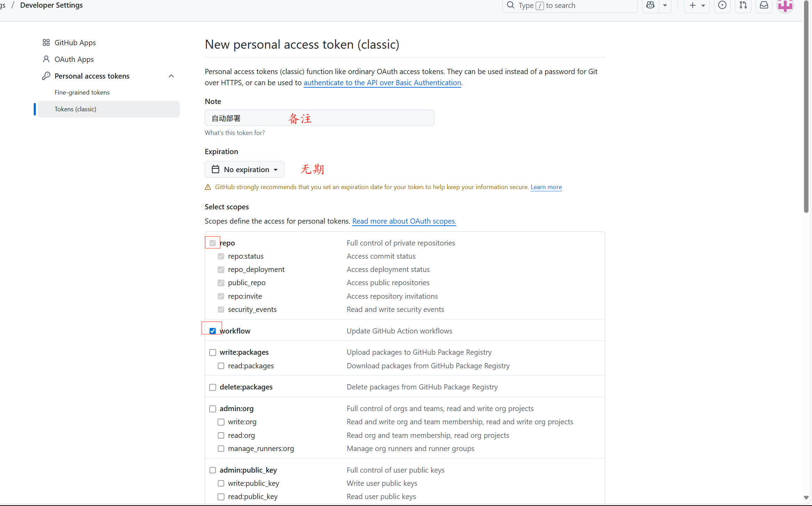Tick the delete:packages checkbox
This screenshot has width=812, height=506.
[x=213, y=387]
